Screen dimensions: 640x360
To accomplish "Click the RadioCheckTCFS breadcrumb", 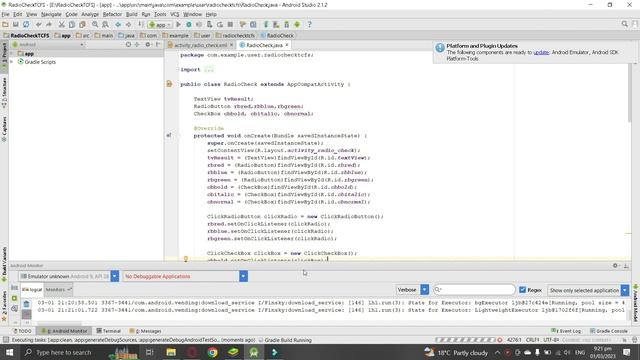I will click(26, 36).
